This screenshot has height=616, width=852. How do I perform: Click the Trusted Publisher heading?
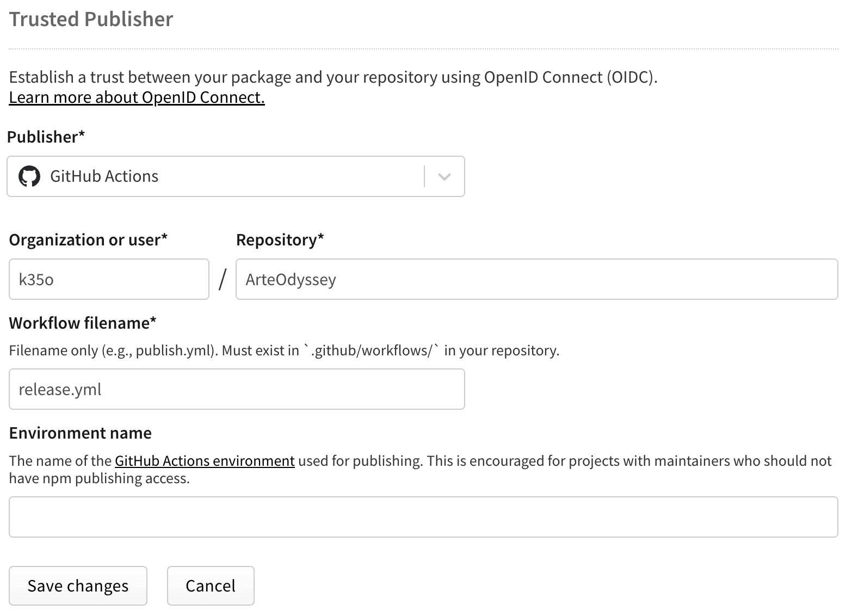coord(91,19)
